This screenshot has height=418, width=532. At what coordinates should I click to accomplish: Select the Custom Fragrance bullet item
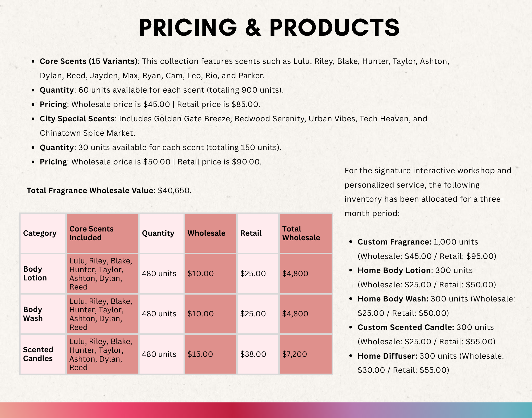click(427, 249)
